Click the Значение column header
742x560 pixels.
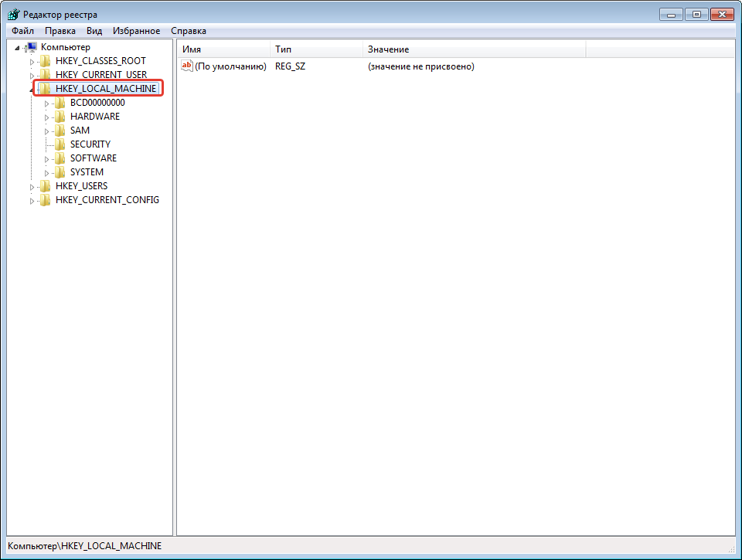(x=473, y=49)
